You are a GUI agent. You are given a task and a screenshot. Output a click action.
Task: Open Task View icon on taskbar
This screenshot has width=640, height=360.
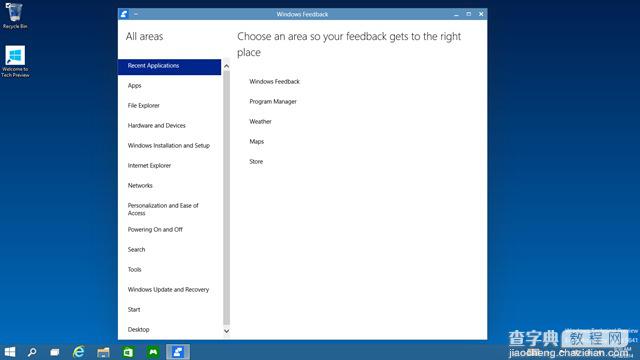click(55, 352)
